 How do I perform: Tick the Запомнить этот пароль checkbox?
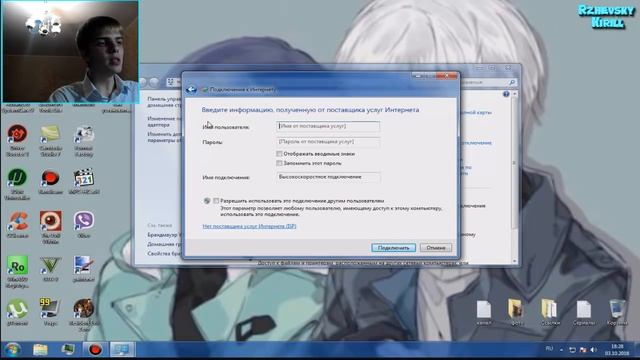coord(279,163)
